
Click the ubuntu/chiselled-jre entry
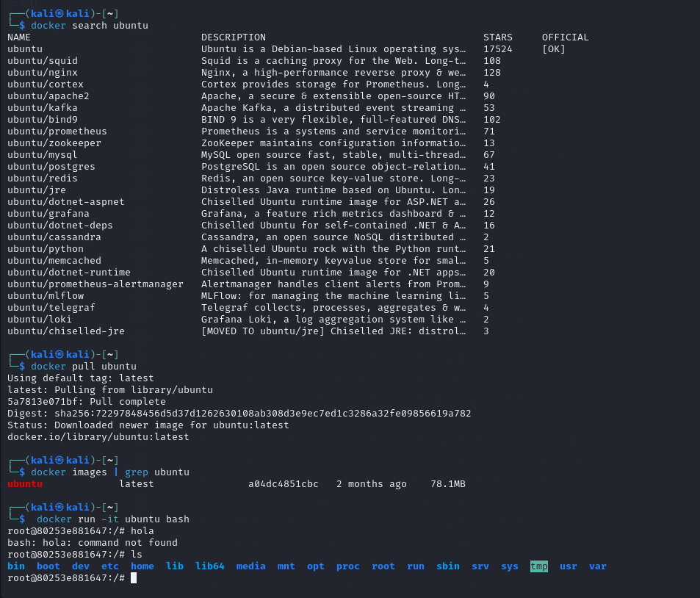pyautogui.click(x=66, y=331)
